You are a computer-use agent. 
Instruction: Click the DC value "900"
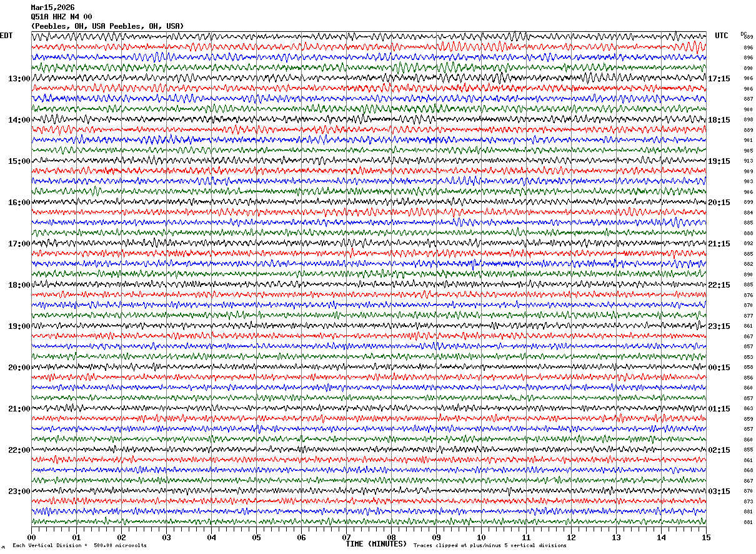[748, 109]
